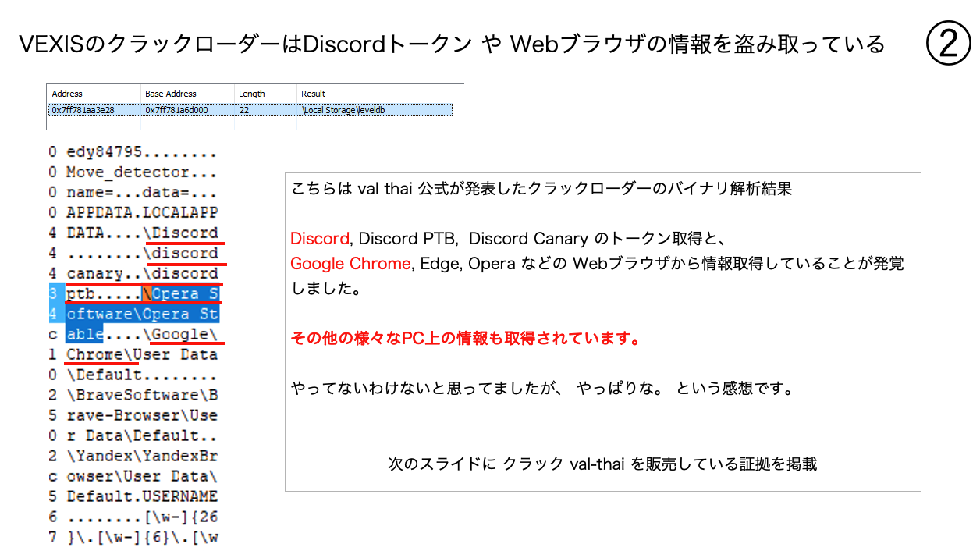
Task: Select the Length column header
Action: (252, 94)
